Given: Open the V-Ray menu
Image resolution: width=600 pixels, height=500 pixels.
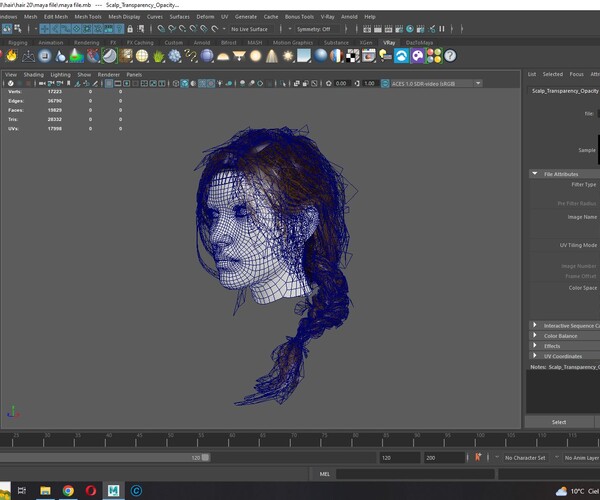Looking at the screenshot, I should pos(327,17).
